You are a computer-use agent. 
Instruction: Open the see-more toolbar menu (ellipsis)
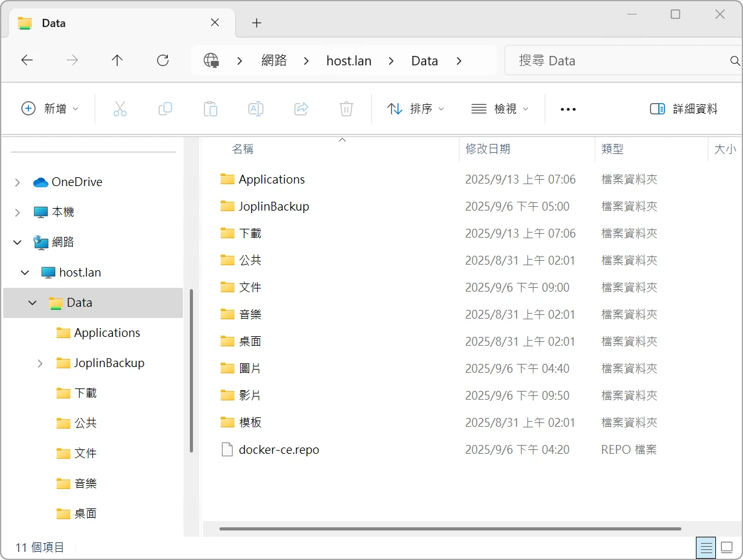click(x=568, y=109)
